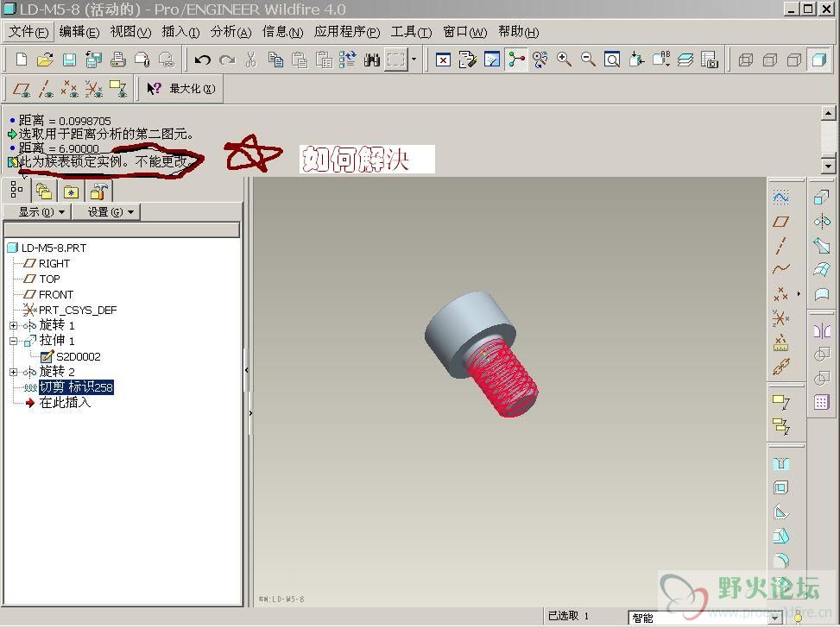Image resolution: width=840 pixels, height=628 pixels.
Task: Click the 在此插入 marker
Action: [65, 403]
